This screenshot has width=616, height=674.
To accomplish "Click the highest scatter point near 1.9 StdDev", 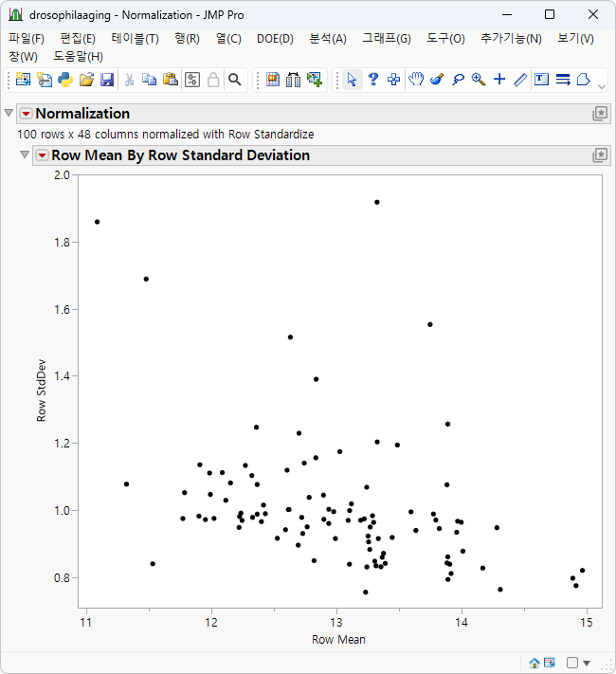I will 377,202.
